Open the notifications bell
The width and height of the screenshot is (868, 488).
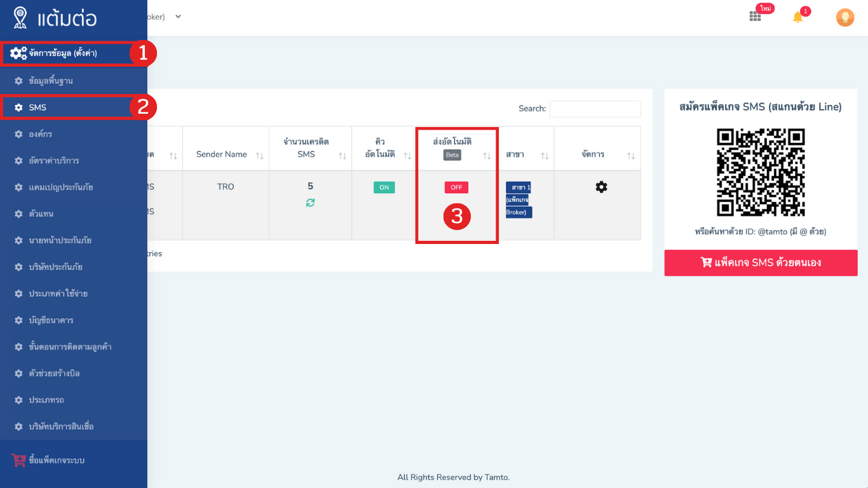pyautogui.click(x=798, y=18)
